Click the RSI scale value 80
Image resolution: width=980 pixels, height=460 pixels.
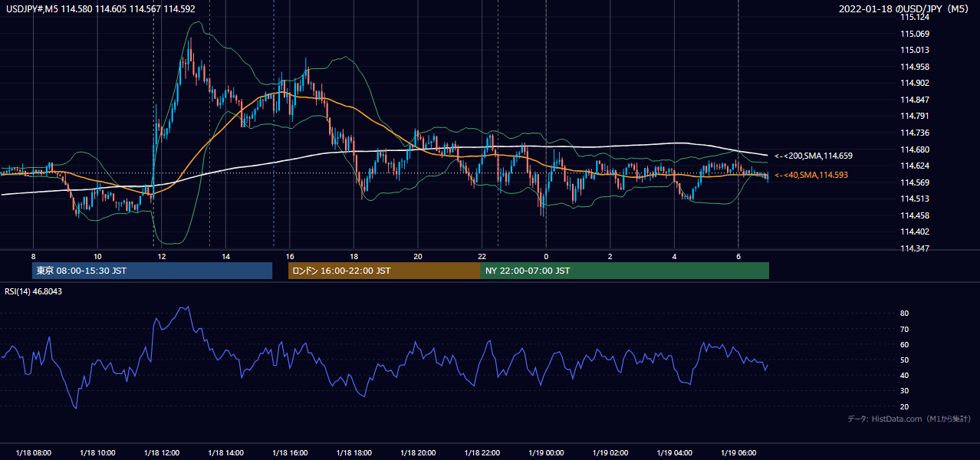(904, 314)
